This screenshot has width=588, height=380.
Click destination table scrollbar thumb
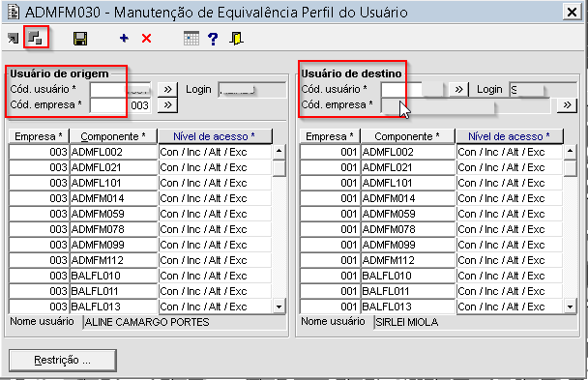click(x=570, y=168)
